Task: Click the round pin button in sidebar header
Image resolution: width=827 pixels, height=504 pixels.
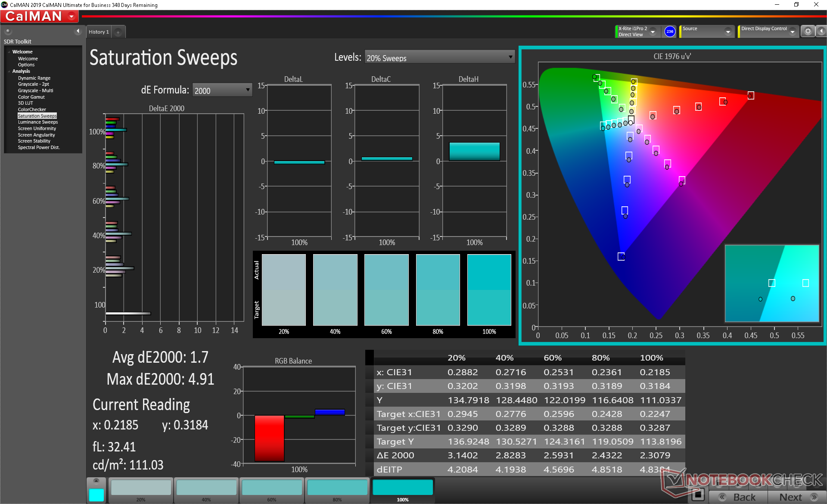Action: tap(8, 31)
